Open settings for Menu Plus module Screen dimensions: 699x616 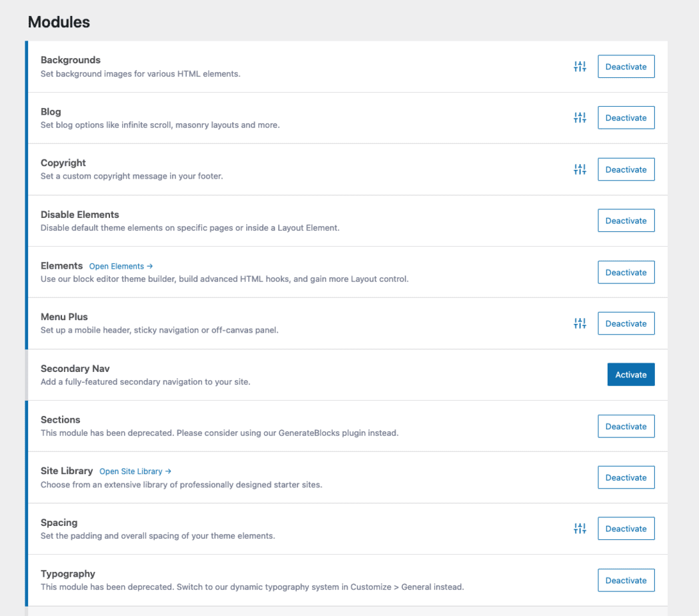coord(580,323)
